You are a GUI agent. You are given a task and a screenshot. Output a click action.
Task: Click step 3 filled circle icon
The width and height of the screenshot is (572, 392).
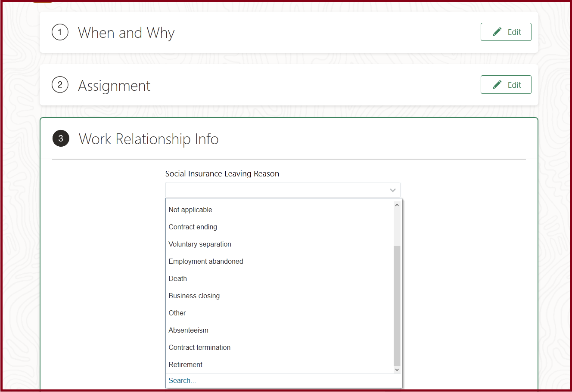pos(61,139)
